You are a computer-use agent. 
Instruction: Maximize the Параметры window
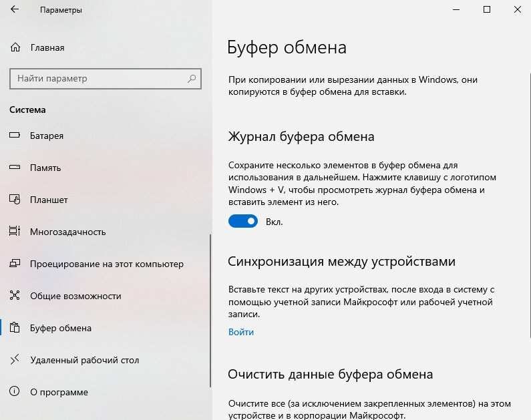click(487, 9)
